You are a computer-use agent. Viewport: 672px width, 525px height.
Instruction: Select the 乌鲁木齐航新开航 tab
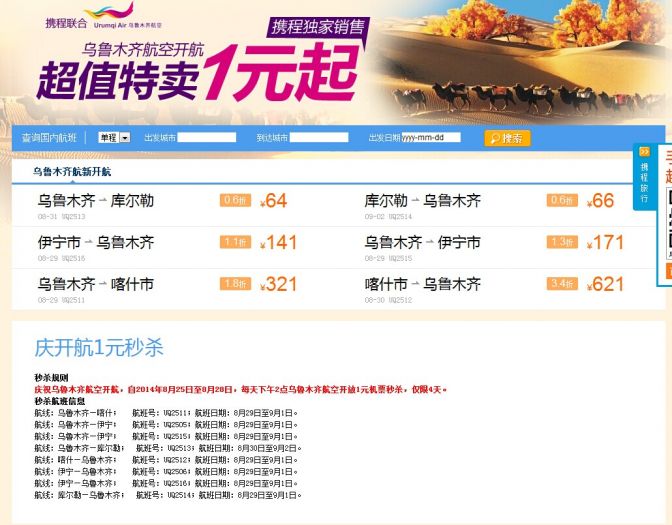72,172
